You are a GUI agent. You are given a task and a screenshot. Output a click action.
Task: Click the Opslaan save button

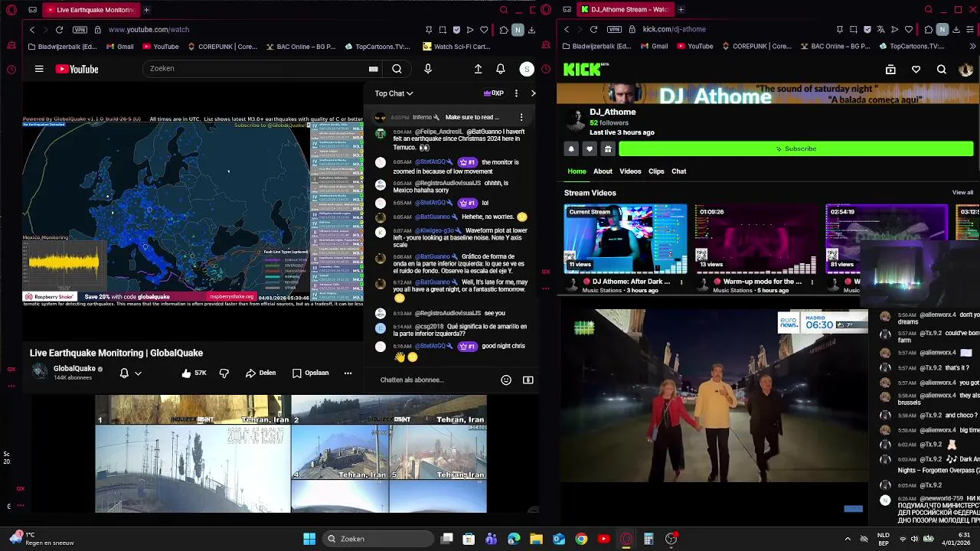pos(311,373)
